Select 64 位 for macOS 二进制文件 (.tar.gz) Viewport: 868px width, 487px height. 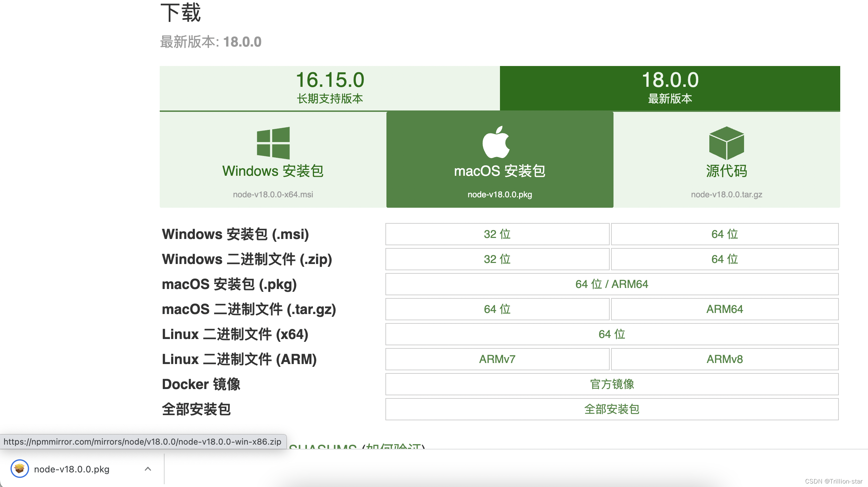tap(497, 309)
